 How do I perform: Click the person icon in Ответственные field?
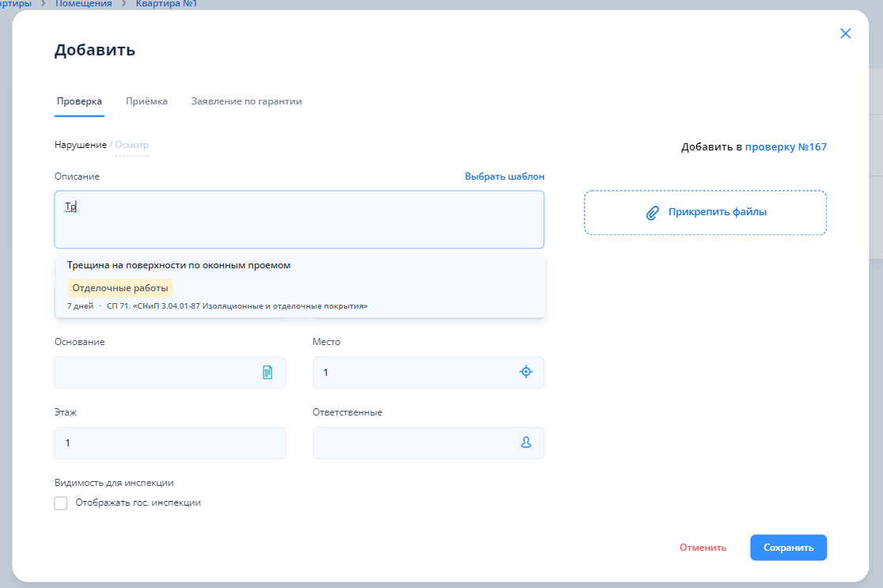(x=526, y=443)
